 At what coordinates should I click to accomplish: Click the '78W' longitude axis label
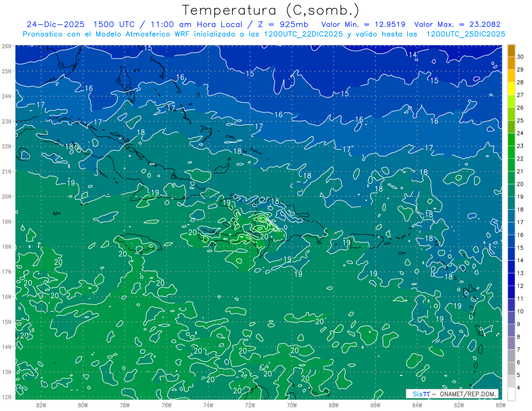(125, 405)
